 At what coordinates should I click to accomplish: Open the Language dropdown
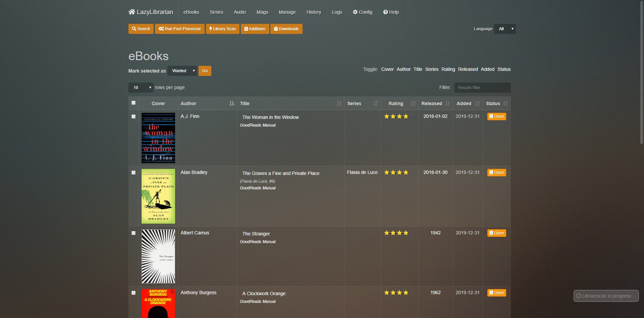tap(505, 29)
